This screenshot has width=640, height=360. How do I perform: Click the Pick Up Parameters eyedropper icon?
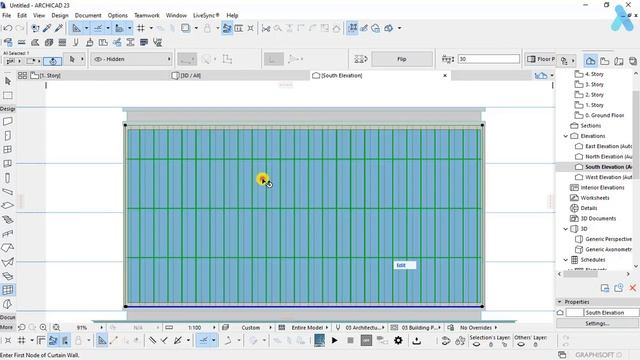[47, 28]
